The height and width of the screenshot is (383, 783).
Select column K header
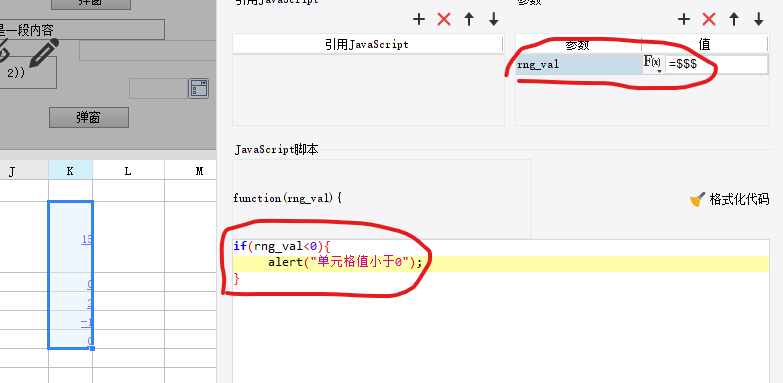(x=70, y=171)
